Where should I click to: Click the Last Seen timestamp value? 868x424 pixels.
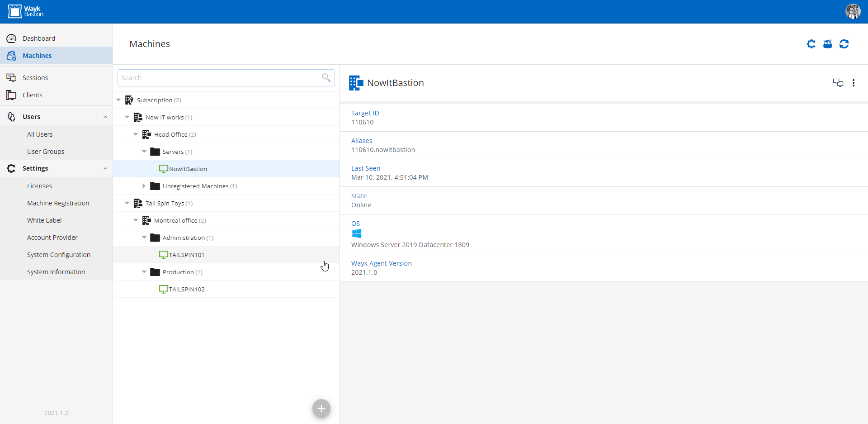pyautogui.click(x=390, y=177)
